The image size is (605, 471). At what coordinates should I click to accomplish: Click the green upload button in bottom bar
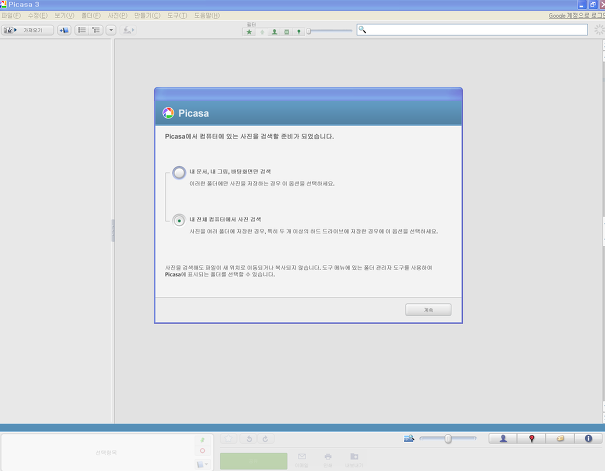(253, 461)
